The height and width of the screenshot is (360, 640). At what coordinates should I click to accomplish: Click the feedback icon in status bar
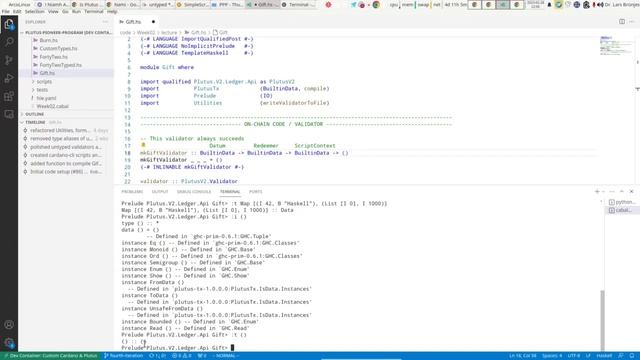tap(621, 356)
